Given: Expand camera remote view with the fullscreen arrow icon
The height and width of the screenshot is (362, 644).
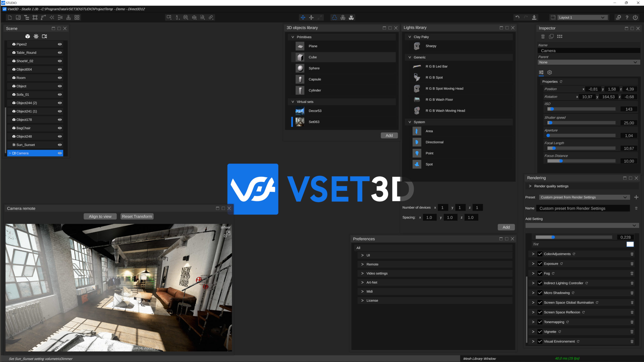Looking at the screenshot, I should (x=227, y=234).
